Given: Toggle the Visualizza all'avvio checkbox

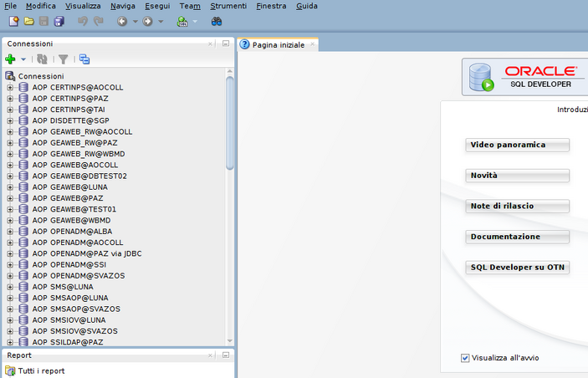Looking at the screenshot, I should (465, 358).
